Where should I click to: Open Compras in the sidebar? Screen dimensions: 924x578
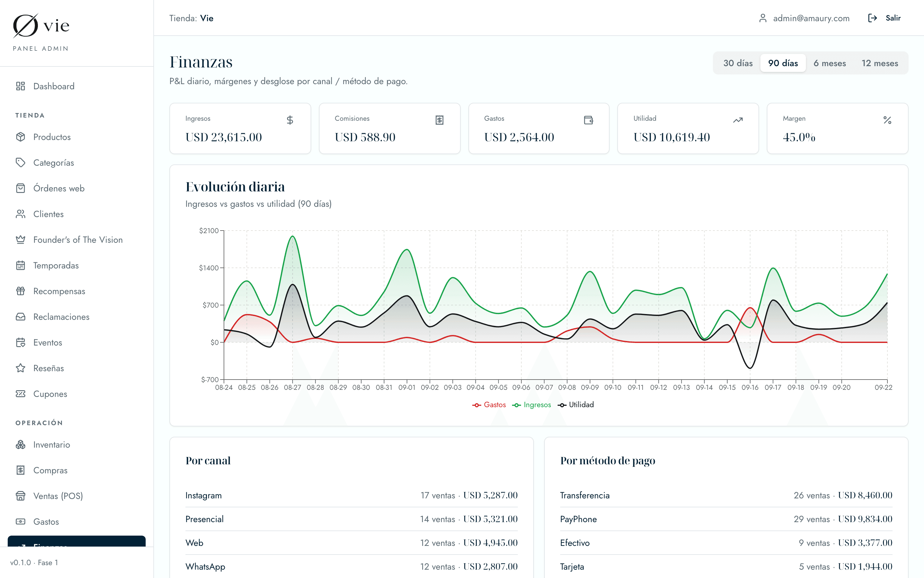(x=76, y=470)
